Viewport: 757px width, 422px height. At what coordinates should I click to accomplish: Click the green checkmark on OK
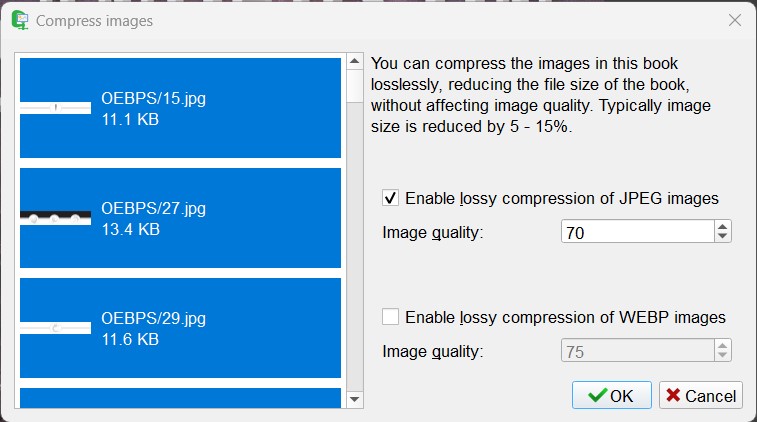pyautogui.click(x=597, y=396)
